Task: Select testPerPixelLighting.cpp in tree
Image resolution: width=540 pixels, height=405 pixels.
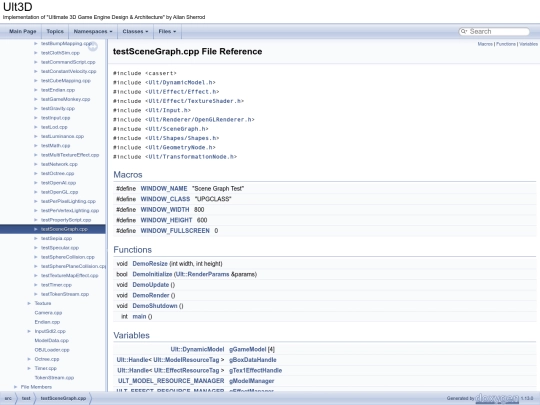Action: 68,201
